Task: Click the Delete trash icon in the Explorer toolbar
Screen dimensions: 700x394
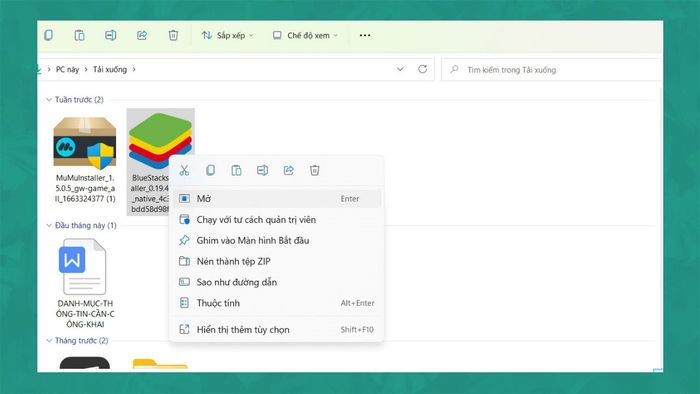Action: 173,35
